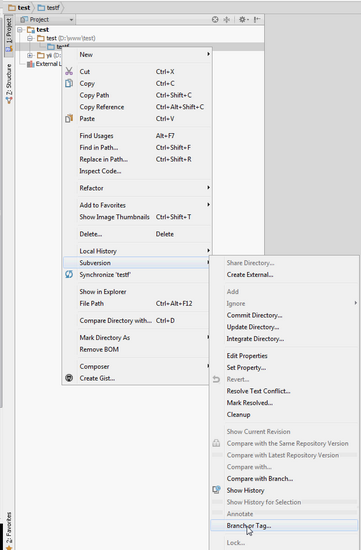This screenshot has width=361, height=550.
Task: Click the collapse all icon in Project toolbar
Action: coord(227,20)
